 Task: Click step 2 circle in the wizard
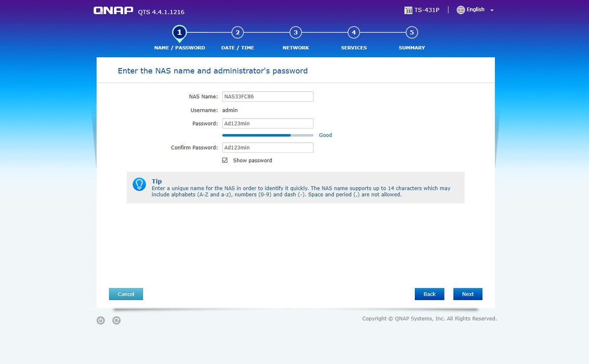pos(238,32)
